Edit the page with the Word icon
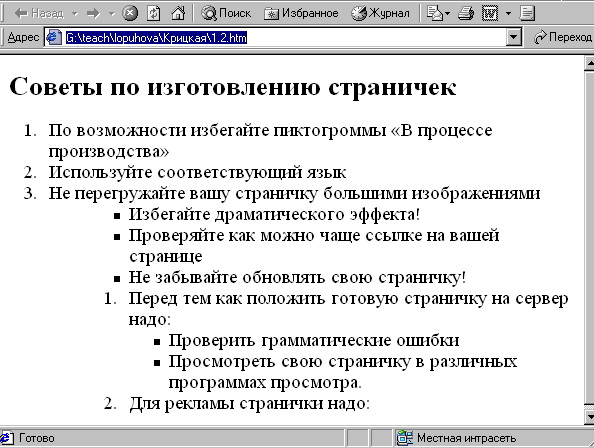This screenshot has height=448, width=594. point(490,14)
